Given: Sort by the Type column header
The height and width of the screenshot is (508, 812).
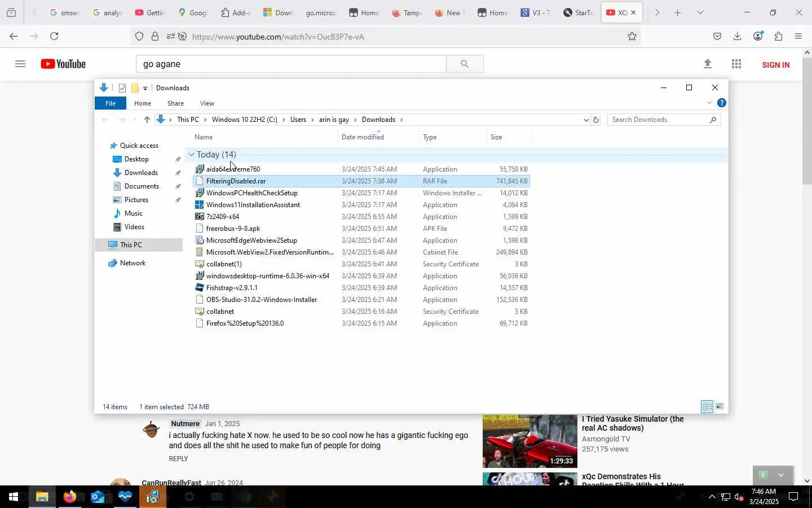Looking at the screenshot, I should pyautogui.click(x=453, y=137).
